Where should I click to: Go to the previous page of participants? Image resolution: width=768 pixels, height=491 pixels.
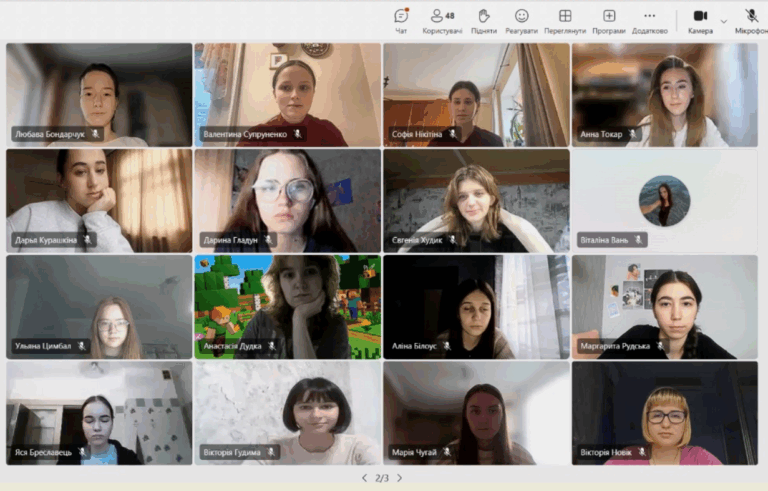coord(364,478)
